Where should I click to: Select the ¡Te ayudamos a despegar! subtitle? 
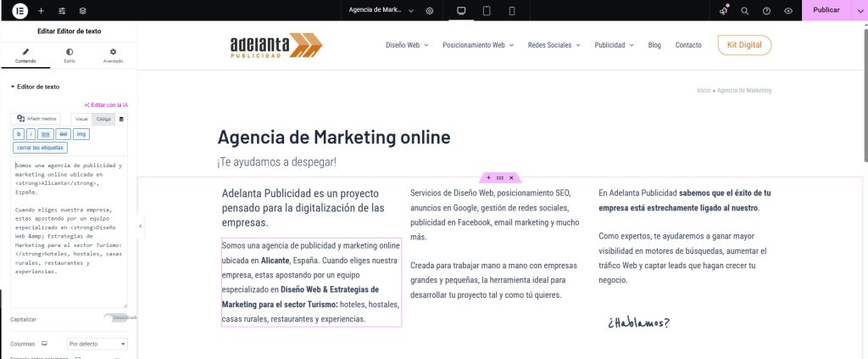click(277, 162)
